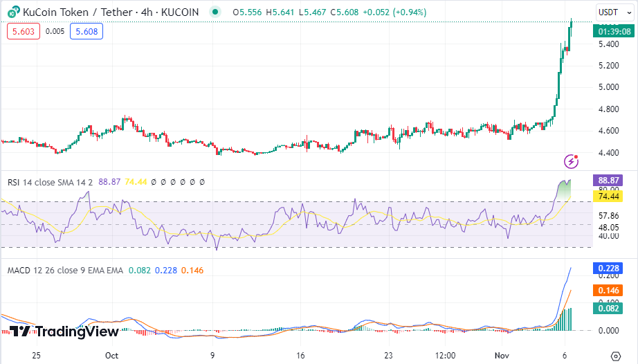Click the purple lightning bolt alert icon
The image size is (638, 364).
coord(571,161)
